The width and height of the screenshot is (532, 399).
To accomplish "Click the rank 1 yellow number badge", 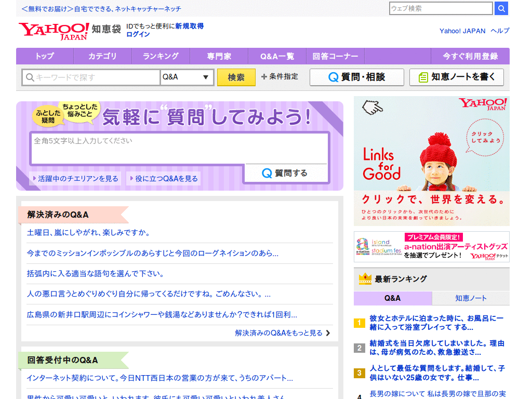I will click(360, 323).
